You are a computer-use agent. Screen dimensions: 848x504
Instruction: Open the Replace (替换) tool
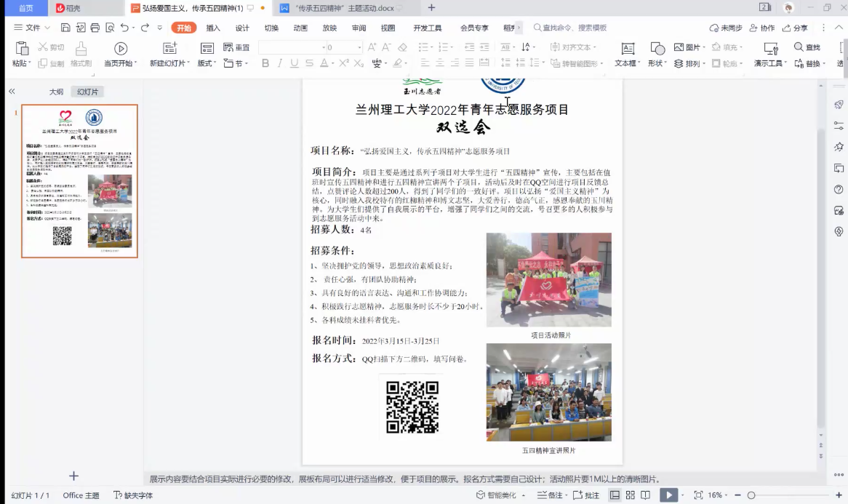pyautogui.click(x=809, y=63)
